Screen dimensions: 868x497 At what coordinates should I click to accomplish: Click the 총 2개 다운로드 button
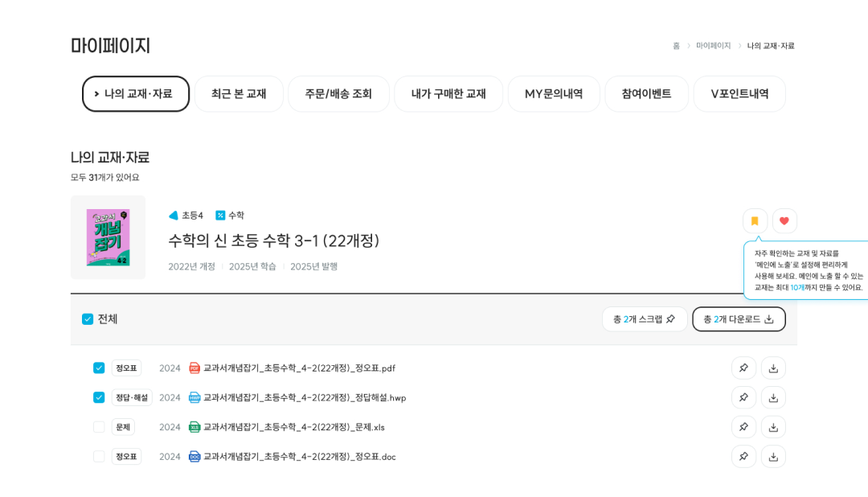pyautogui.click(x=739, y=318)
